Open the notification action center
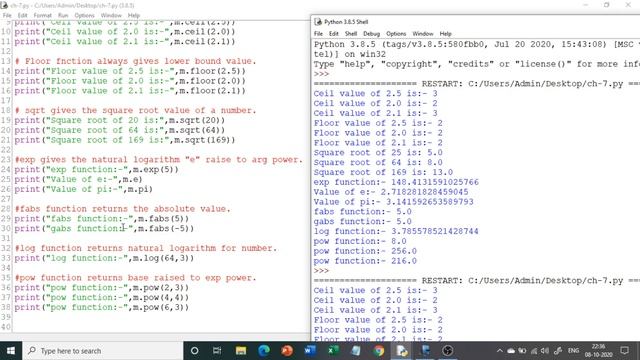 click(x=624, y=351)
